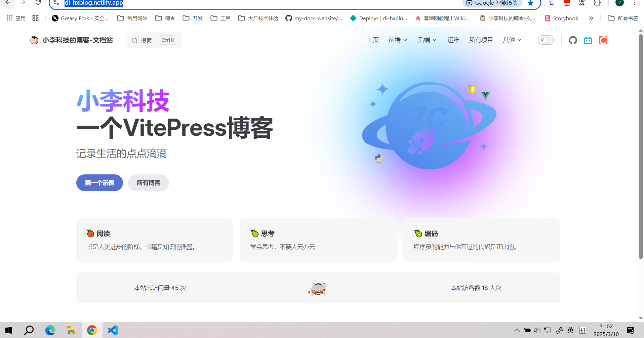Screen dimensions: 644x338
Task: Open the GitHub link icon in navbar
Action: 573,40
